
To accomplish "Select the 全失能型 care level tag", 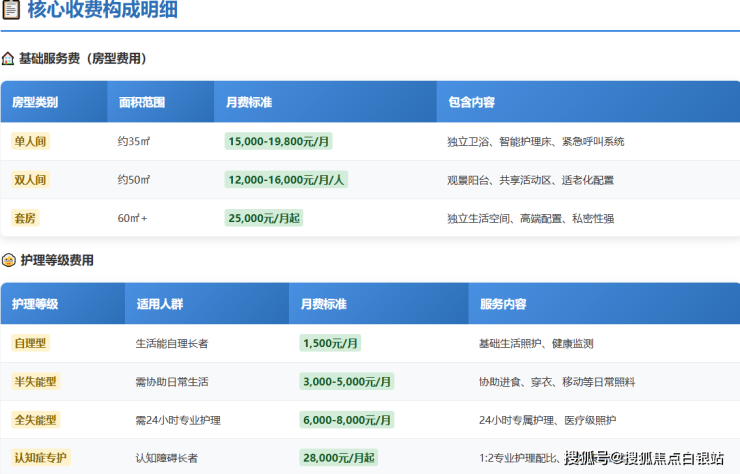I will tap(36, 420).
